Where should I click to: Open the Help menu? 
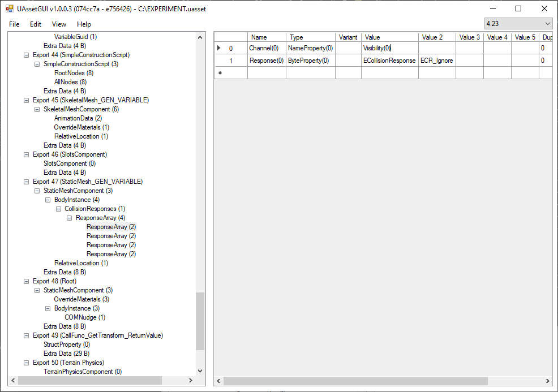pos(84,24)
